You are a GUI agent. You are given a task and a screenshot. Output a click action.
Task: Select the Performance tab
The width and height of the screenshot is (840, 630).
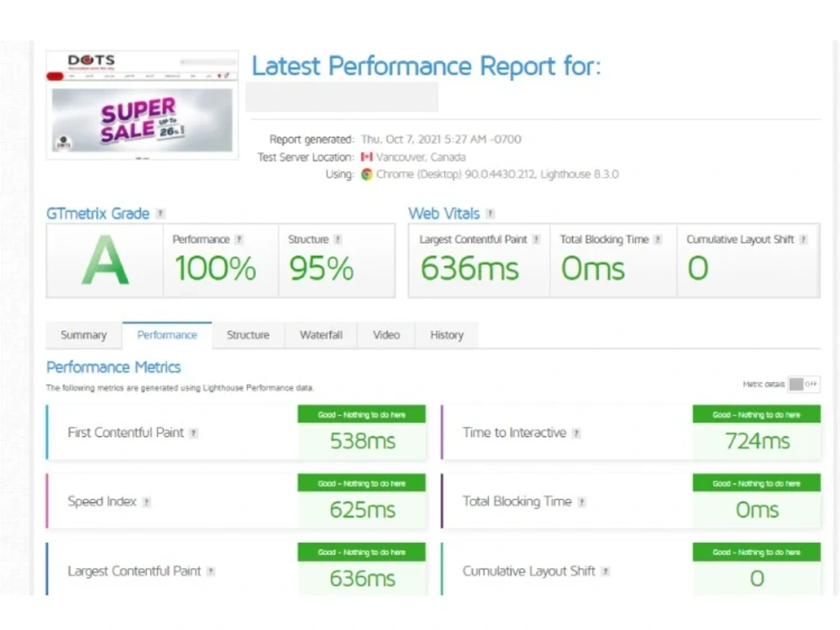coord(167,335)
